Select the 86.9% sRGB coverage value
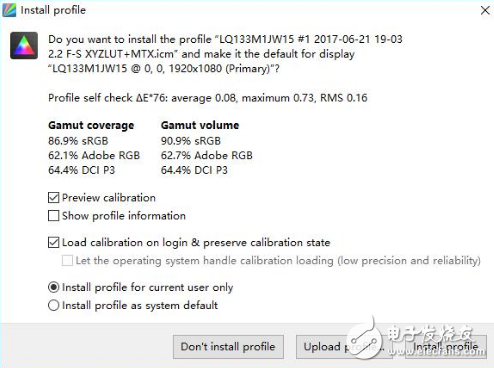Viewport: 494px width, 368px height. coord(78,141)
